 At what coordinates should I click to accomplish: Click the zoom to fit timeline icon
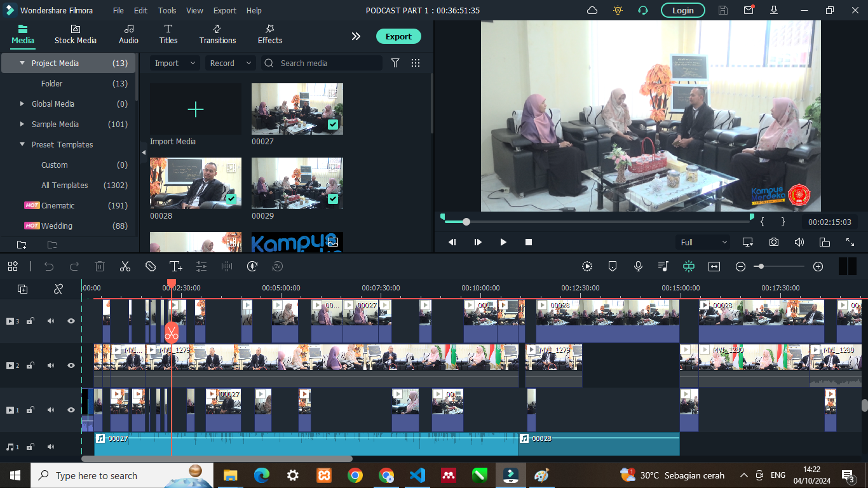[x=714, y=267]
